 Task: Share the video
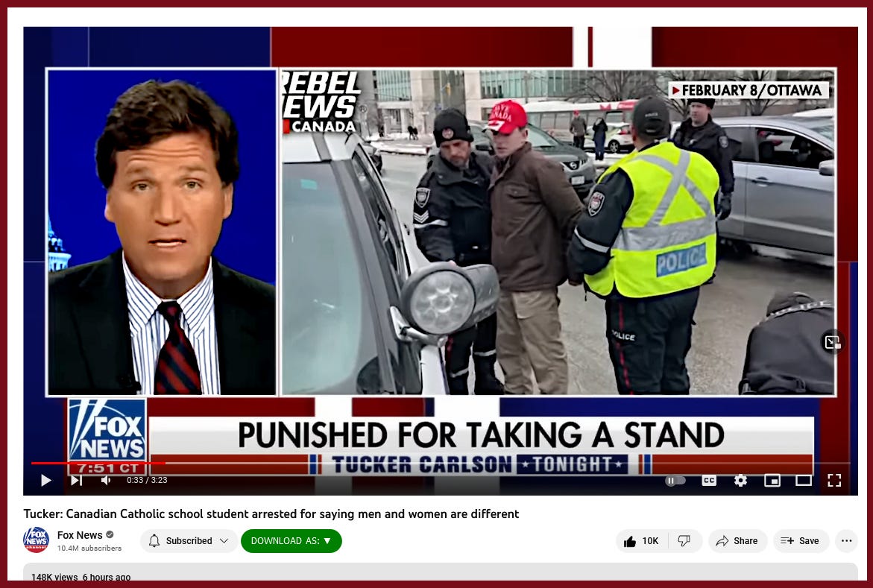coord(737,540)
